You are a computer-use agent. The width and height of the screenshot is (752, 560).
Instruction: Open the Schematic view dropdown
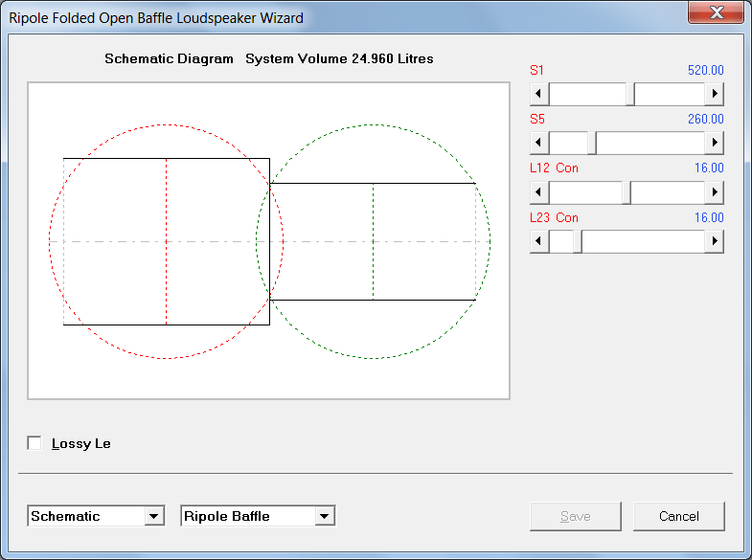pyautogui.click(x=154, y=516)
